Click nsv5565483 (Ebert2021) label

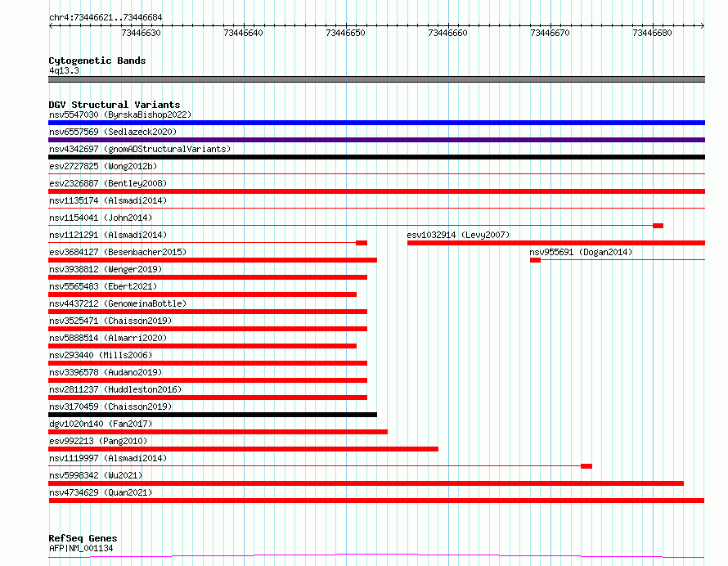tap(103, 286)
